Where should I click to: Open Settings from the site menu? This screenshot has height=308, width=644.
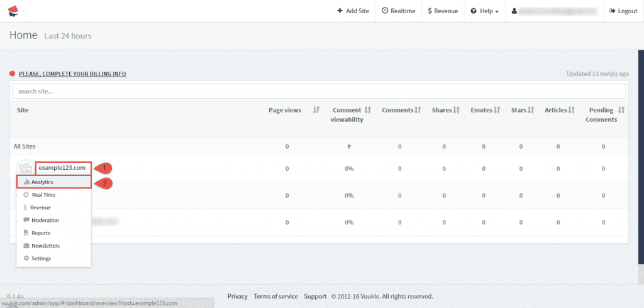click(x=41, y=258)
